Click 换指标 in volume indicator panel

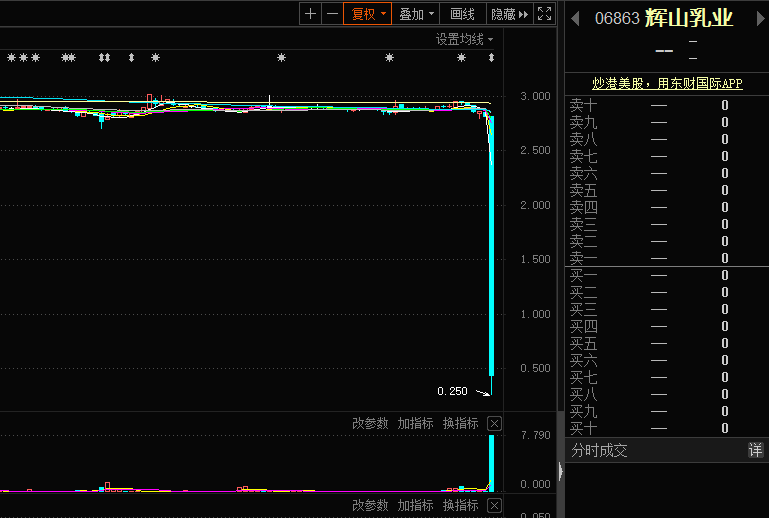pos(461,424)
